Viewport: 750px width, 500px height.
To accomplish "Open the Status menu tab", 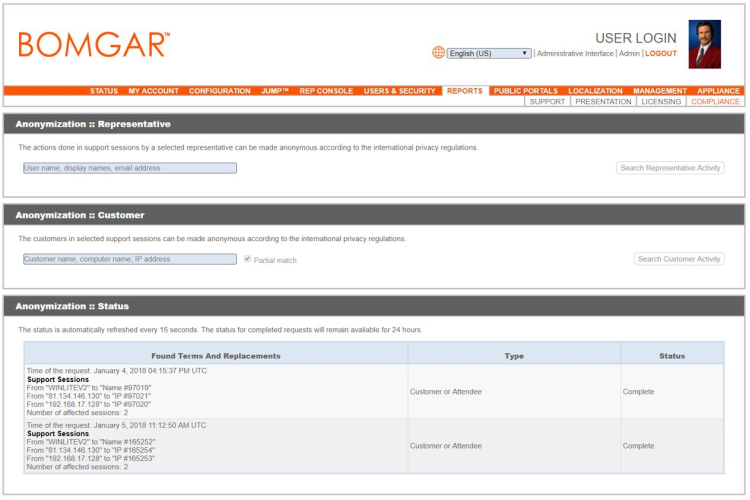I will pos(104,91).
